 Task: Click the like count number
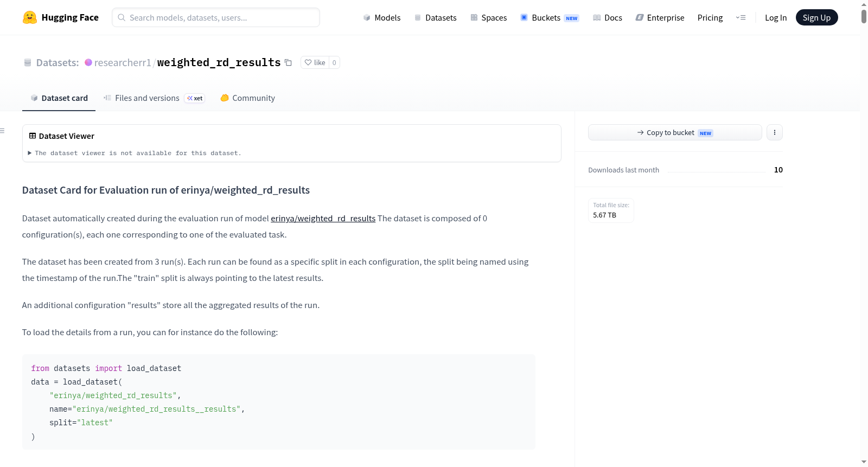tap(334, 63)
